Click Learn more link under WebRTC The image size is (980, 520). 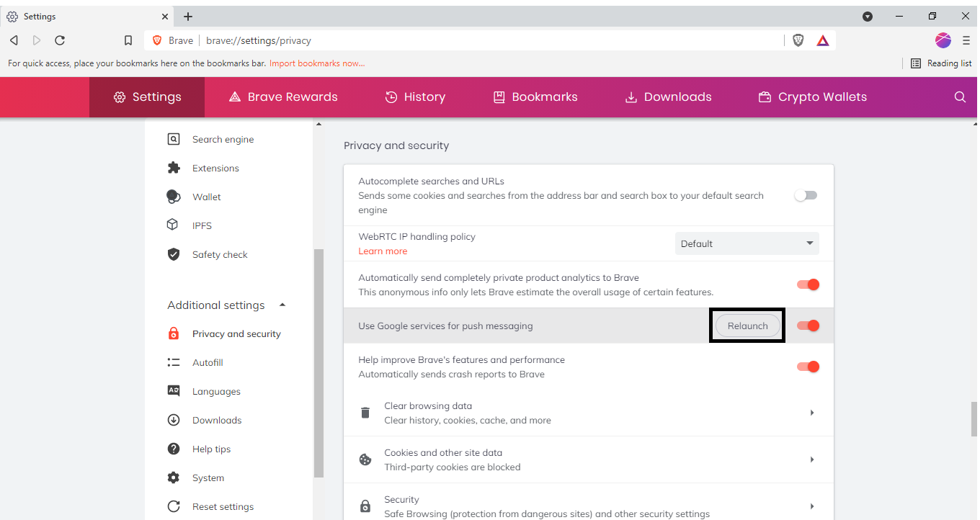pyautogui.click(x=383, y=251)
